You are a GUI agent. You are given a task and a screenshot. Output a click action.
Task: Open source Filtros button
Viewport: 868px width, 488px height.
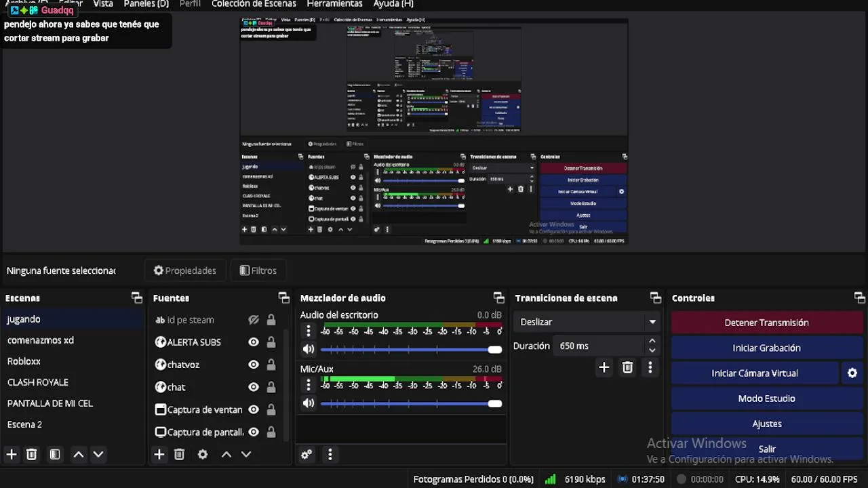click(258, 270)
